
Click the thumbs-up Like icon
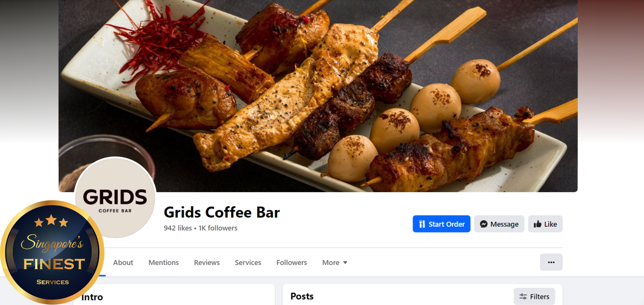coord(537,224)
